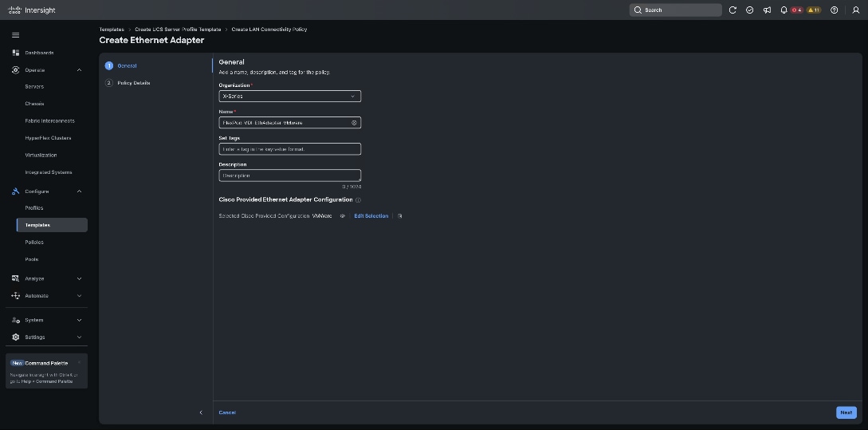Screen dimensions: 868x430
Task: Click the red critical alarms badge
Action: [x=796, y=10]
